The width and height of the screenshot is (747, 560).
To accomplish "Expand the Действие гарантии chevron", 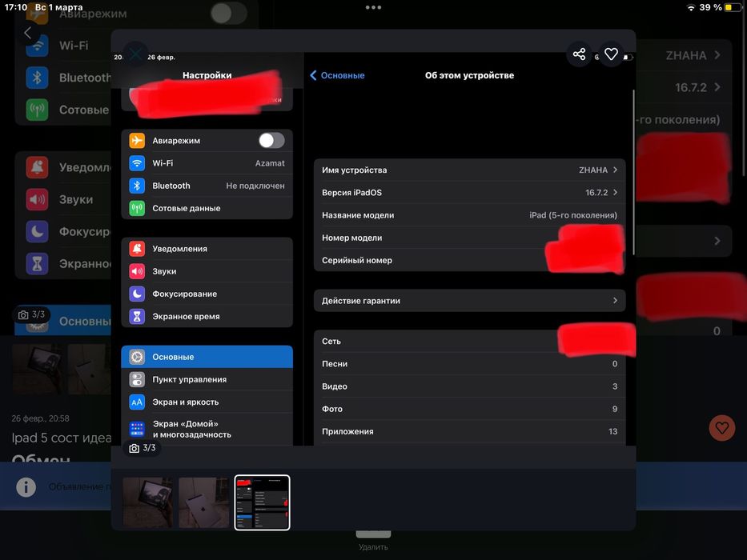I will click(x=615, y=301).
